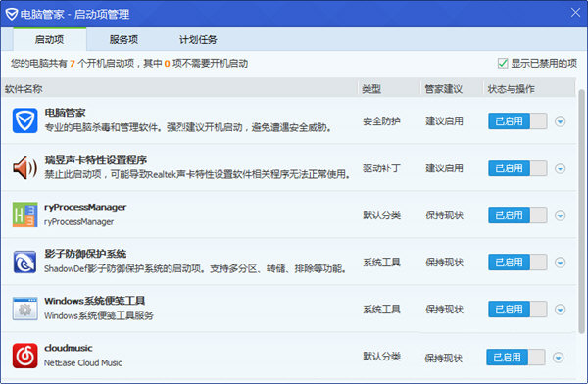This screenshot has height=384, width=588.
Task: Click 保持现状 in cloudmusic row
Action: [443, 358]
